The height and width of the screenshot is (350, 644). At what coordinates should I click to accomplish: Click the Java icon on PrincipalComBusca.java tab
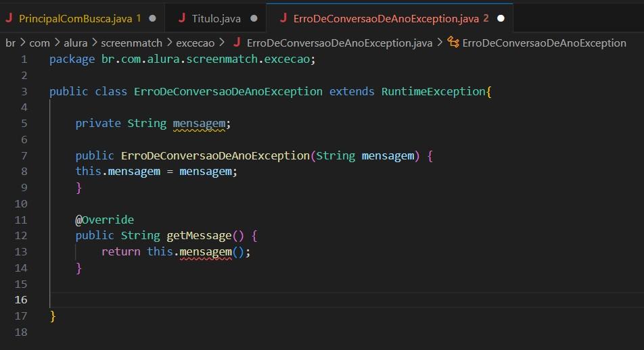pyautogui.click(x=9, y=18)
